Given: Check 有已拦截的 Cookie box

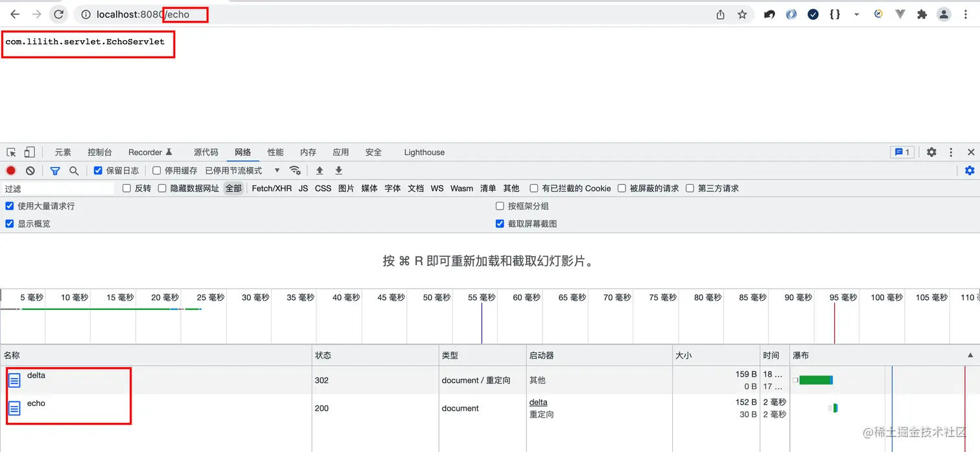Looking at the screenshot, I should tap(534, 188).
